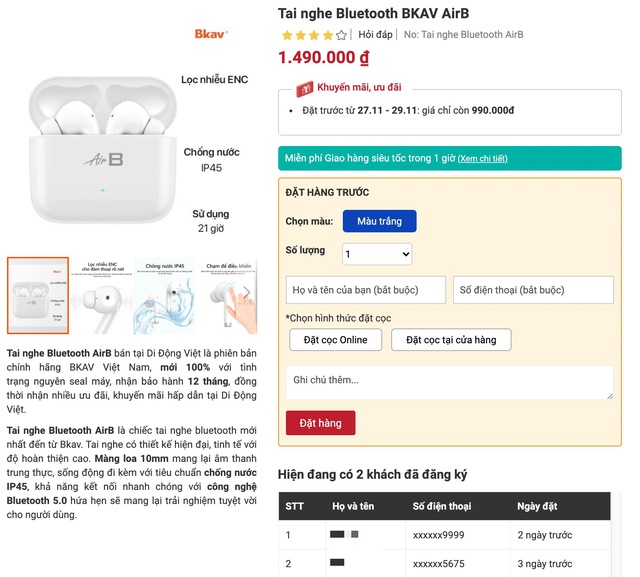
Task: Open the Xem chi tiết link
Action: [482, 159]
